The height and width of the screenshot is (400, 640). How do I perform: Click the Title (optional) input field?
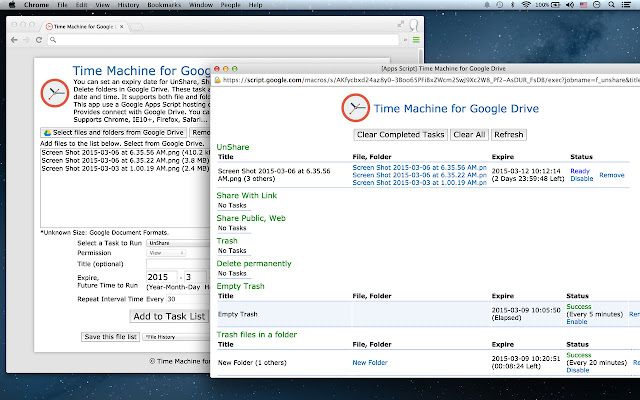[x=178, y=264]
